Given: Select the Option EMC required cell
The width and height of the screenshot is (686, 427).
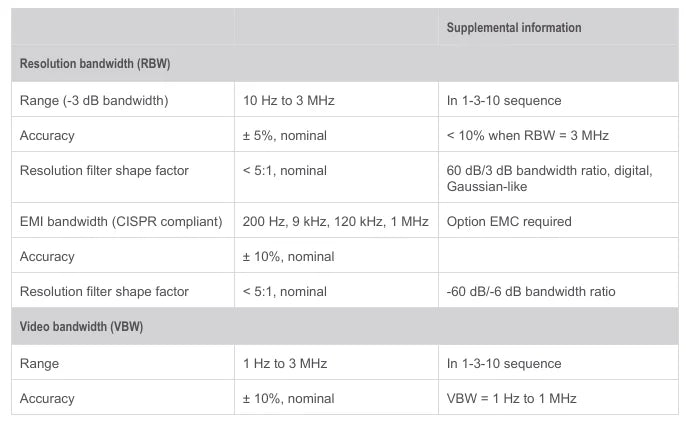Looking at the screenshot, I should tap(509, 221).
